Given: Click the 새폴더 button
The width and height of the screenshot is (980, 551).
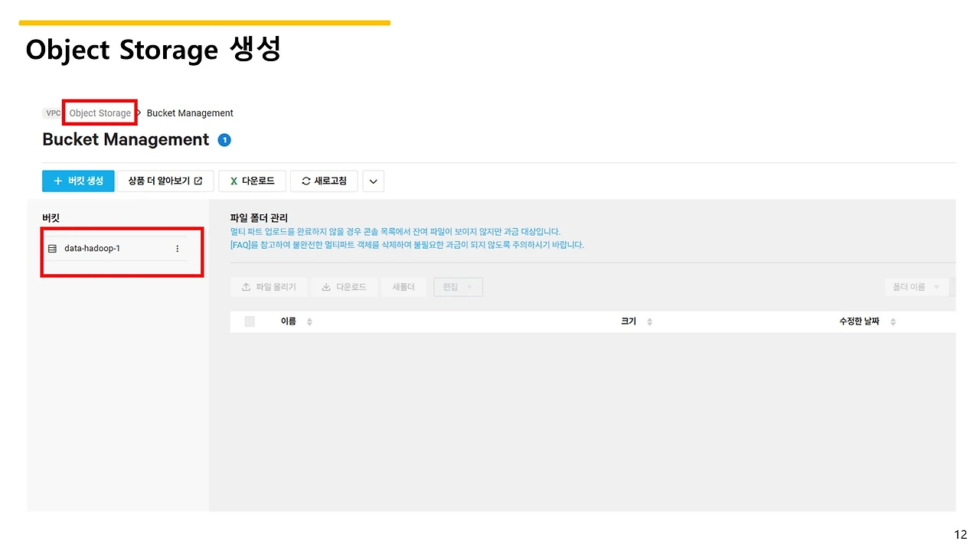Looking at the screenshot, I should click(x=403, y=286).
